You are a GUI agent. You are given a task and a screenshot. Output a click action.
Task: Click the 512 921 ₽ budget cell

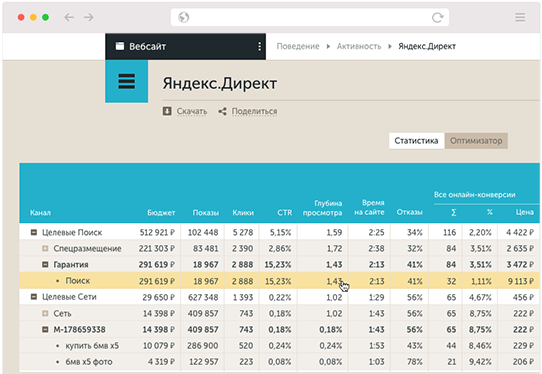tap(157, 232)
